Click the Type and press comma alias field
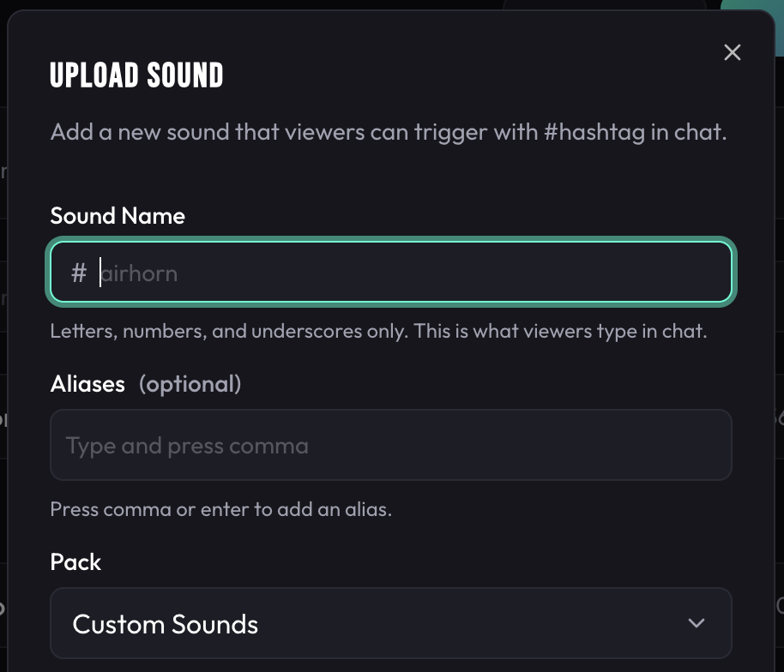The height and width of the screenshot is (672, 784). pyautogui.click(x=391, y=445)
